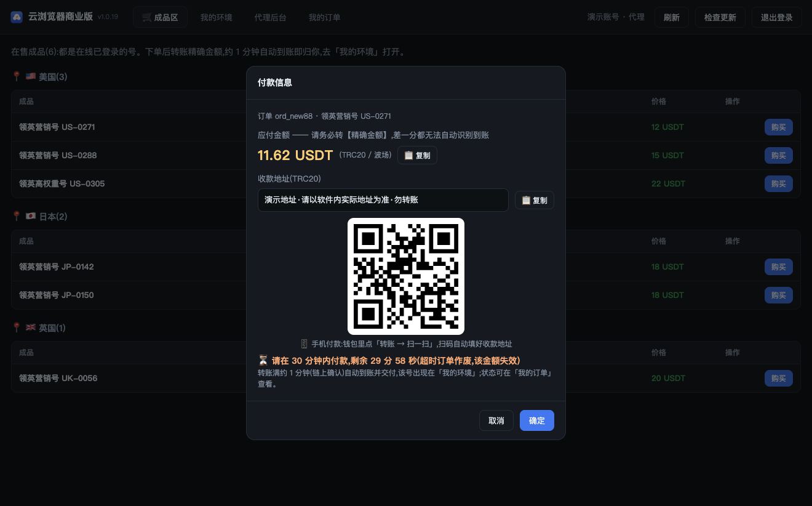Buy 领英营销号 JP-0142
Viewport: 812px width, 506px height.
click(x=779, y=267)
